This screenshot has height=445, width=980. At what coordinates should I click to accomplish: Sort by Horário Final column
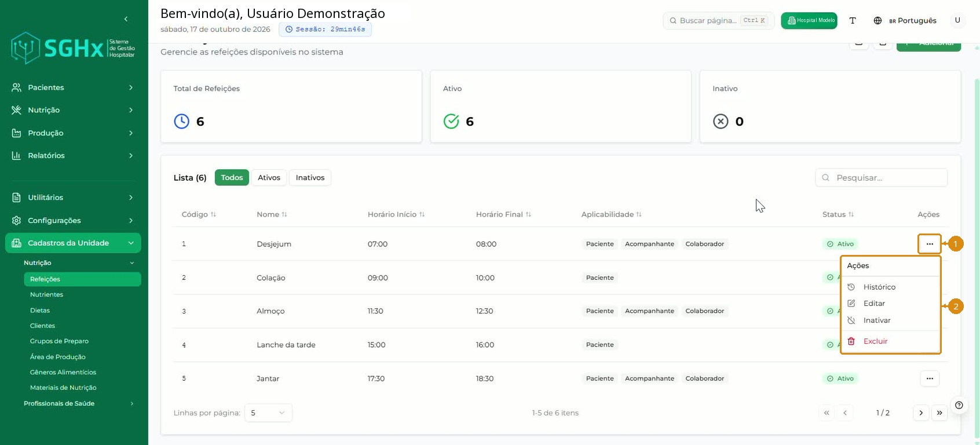(503, 214)
